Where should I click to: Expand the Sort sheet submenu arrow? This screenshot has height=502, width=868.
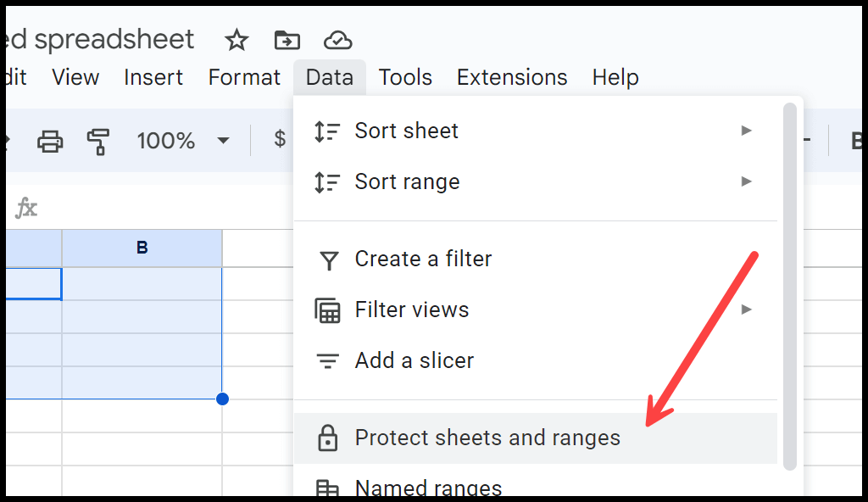pos(746,131)
